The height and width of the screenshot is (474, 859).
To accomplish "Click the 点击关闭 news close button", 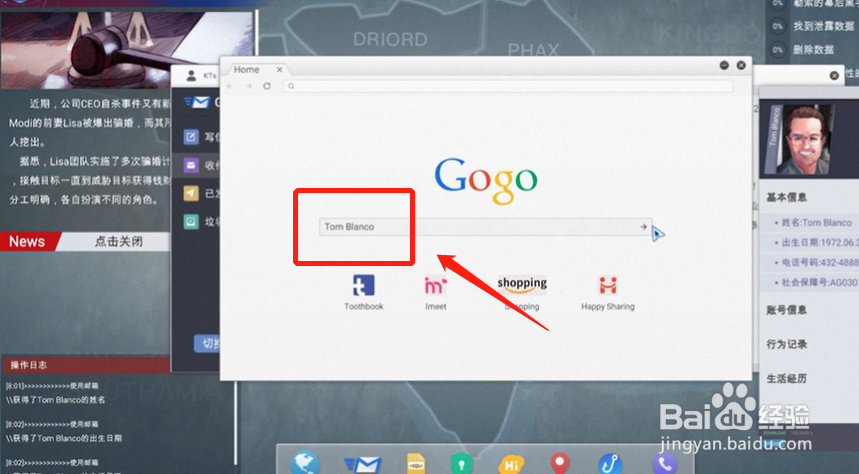I will tap(119, 242).
